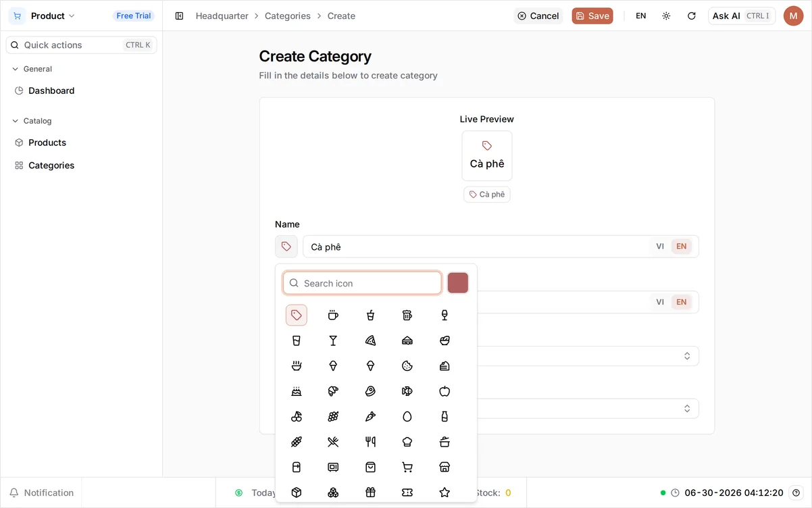Open the Dashboard page
This screenshot has height=508, width=812.
click(81, 91)
